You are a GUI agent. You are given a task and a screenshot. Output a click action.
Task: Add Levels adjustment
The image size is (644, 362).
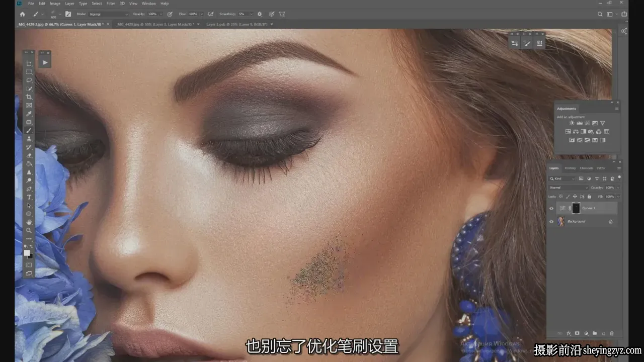[580, 123]
